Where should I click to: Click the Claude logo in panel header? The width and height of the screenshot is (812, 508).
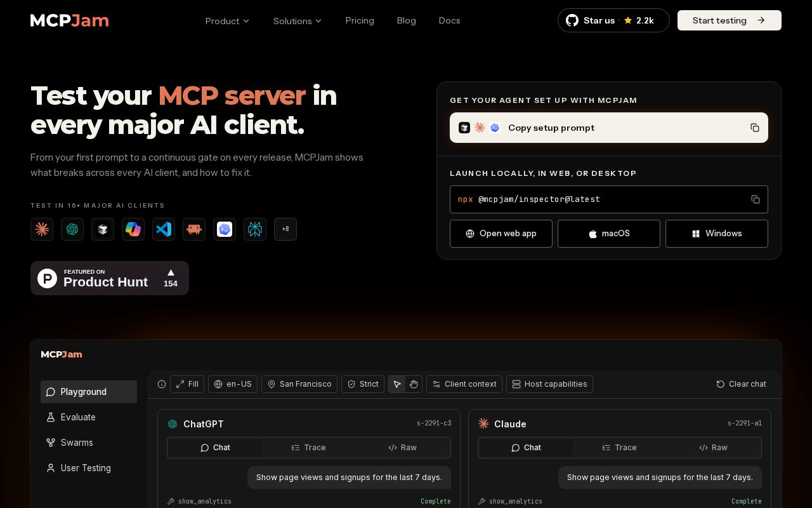pyautogui.click(x=483, y=424)
